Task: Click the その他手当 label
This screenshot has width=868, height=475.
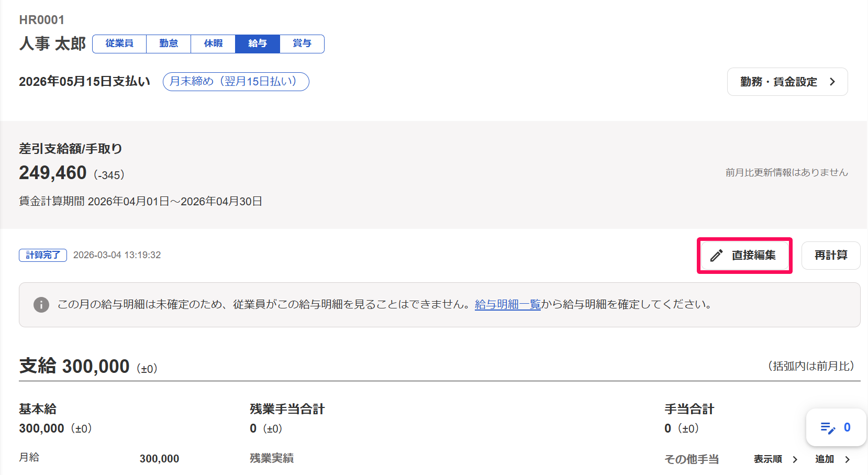Action: tap(692, 459)
